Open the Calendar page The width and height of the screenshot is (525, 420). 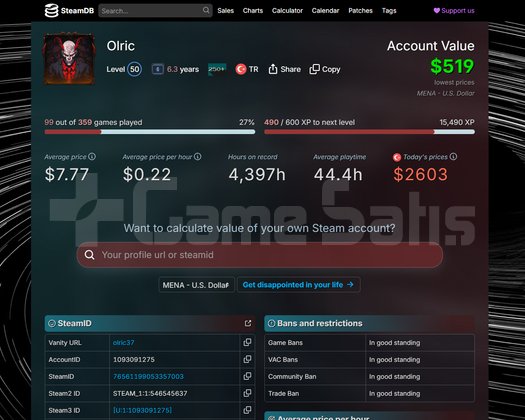[x=325, y=11]
